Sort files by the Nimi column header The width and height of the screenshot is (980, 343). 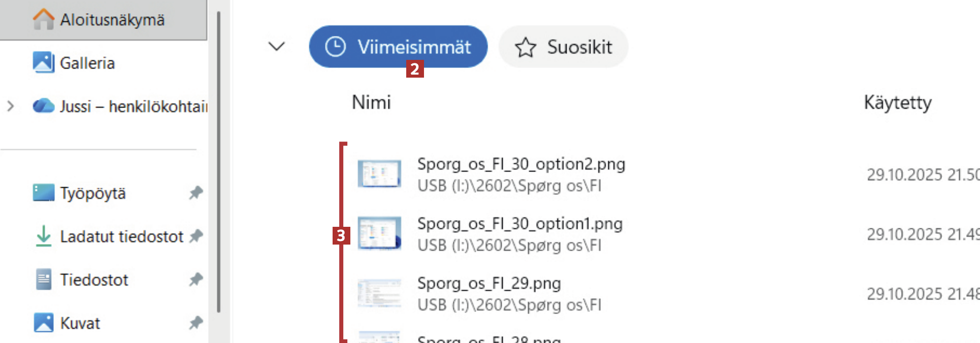pyautogui.click(x=371, y=102)
